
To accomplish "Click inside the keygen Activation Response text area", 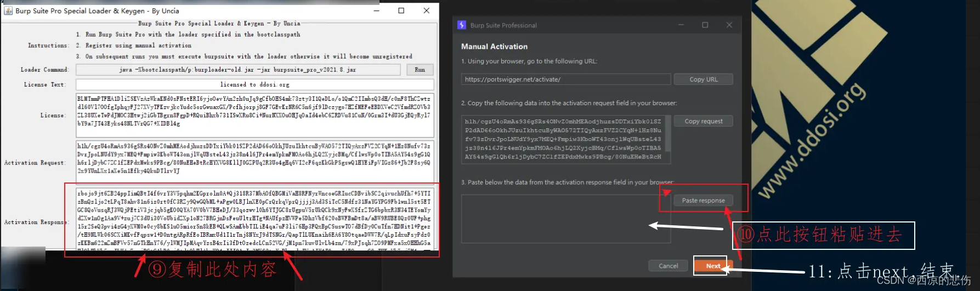I will 254,219.
